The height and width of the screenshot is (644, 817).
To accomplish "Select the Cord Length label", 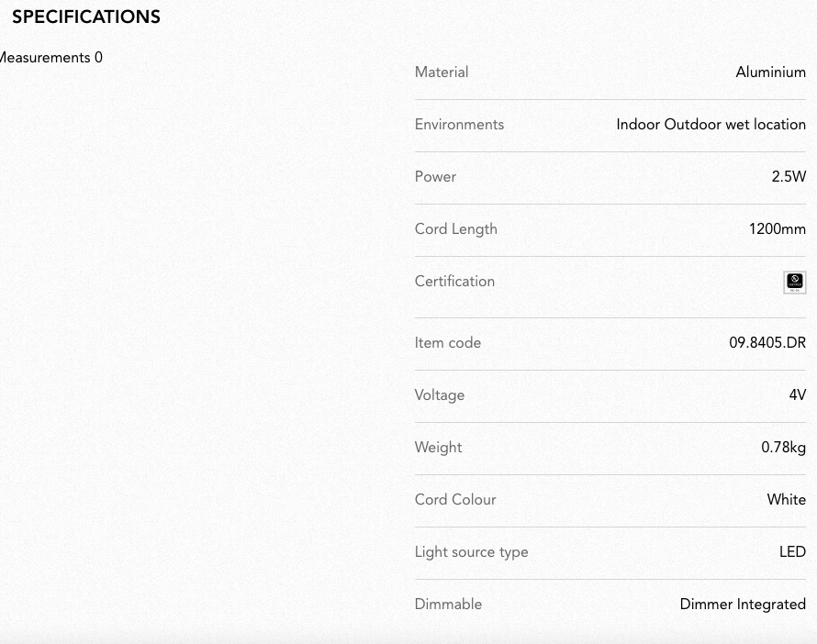I will (456, 229).
